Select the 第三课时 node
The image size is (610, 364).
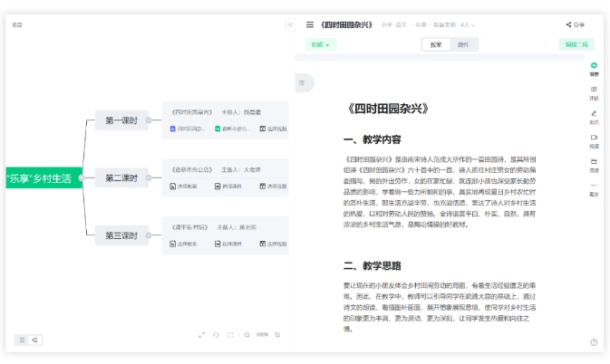(x=121, y=235)
